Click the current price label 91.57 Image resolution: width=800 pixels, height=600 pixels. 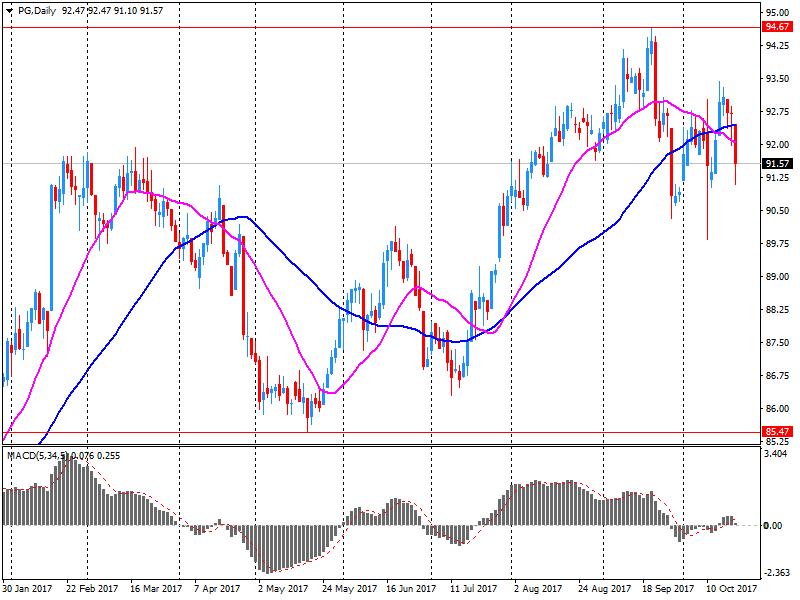coord(777,164)
